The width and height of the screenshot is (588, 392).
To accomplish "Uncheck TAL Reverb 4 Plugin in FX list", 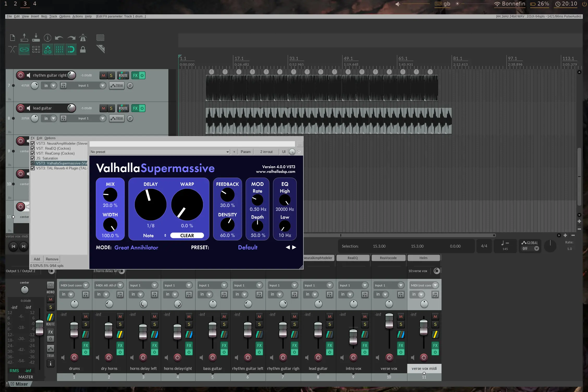I will [x=33, y=168].
